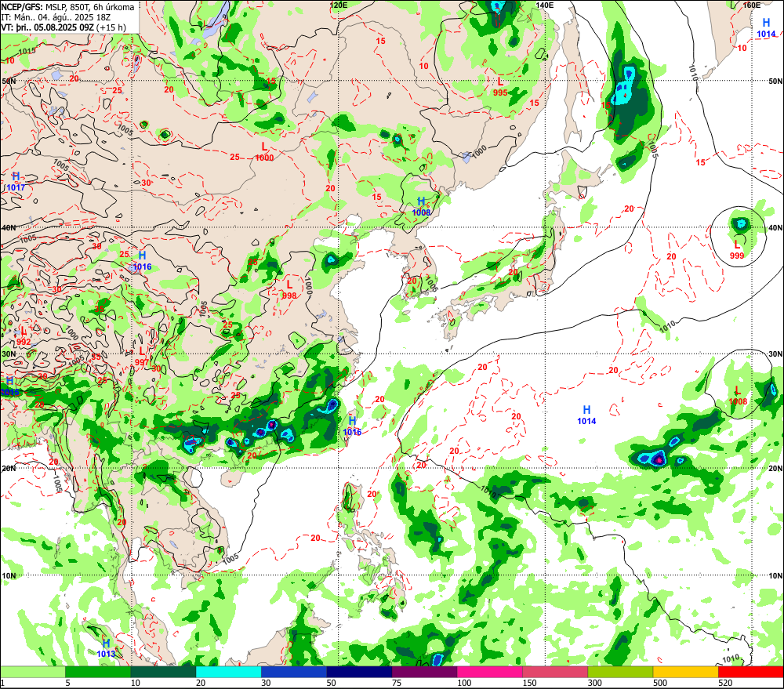Screen dimensions: 784x689
Task: Click the legend value '75'
Action: point(397,683)
